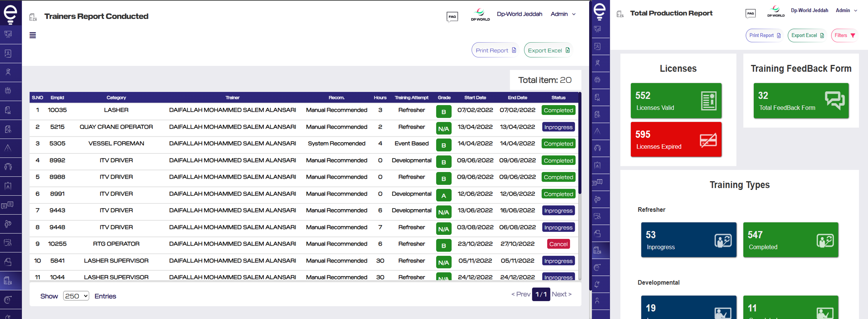
Task: Click the Prev pagination link
Action: tap(521, 294)
